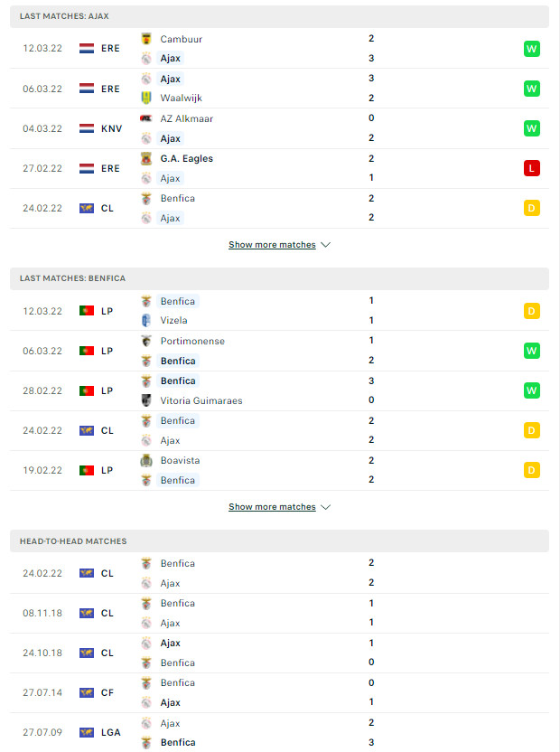Click the yellow D badge for Boavista match
The image size is (560, 752).
532,470
